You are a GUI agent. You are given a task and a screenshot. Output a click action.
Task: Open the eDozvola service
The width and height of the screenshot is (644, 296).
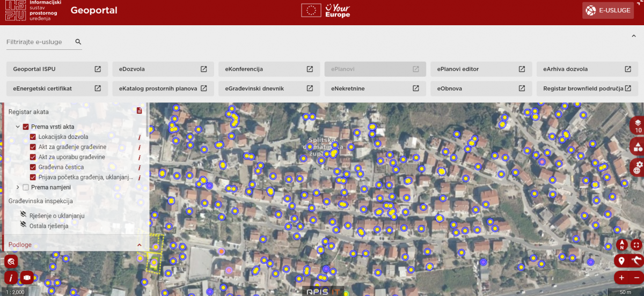(163, 69)
